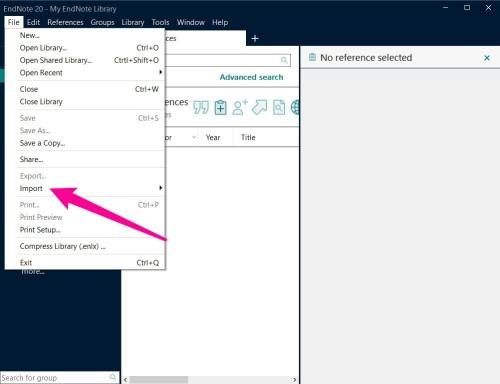This screenshot has height=384, width=500.
Task: Open the References menu
Action: click(65, 22)
